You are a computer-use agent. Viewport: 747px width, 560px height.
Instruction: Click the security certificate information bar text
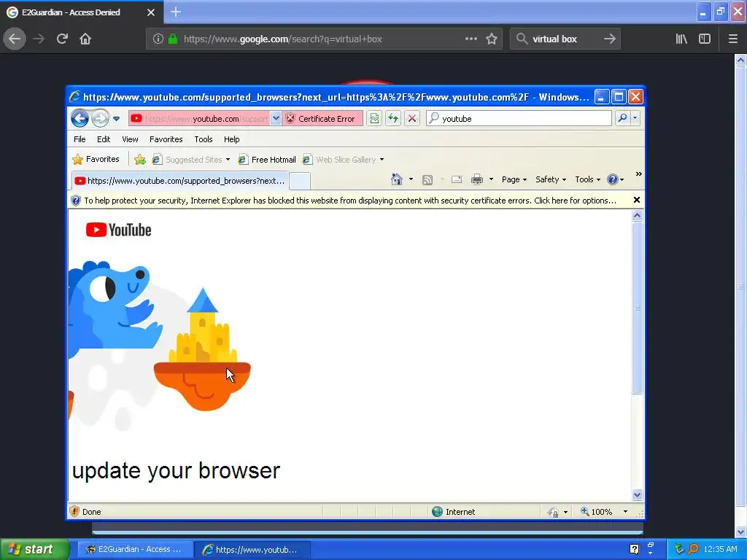350,201
